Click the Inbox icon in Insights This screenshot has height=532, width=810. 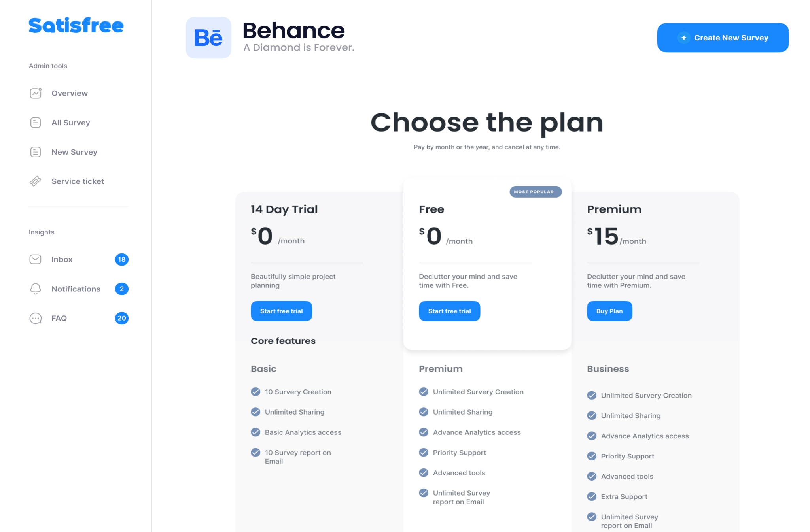(36, 259)
